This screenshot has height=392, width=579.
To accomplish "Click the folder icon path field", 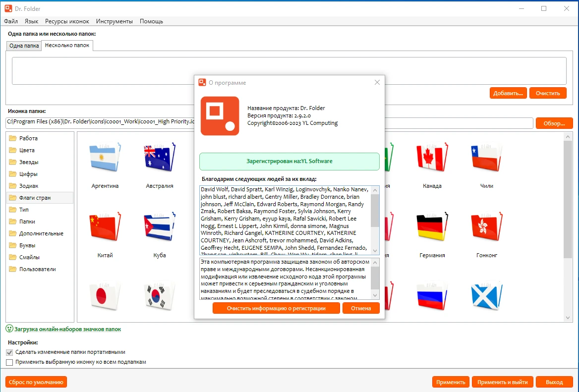I will (270, 123).
